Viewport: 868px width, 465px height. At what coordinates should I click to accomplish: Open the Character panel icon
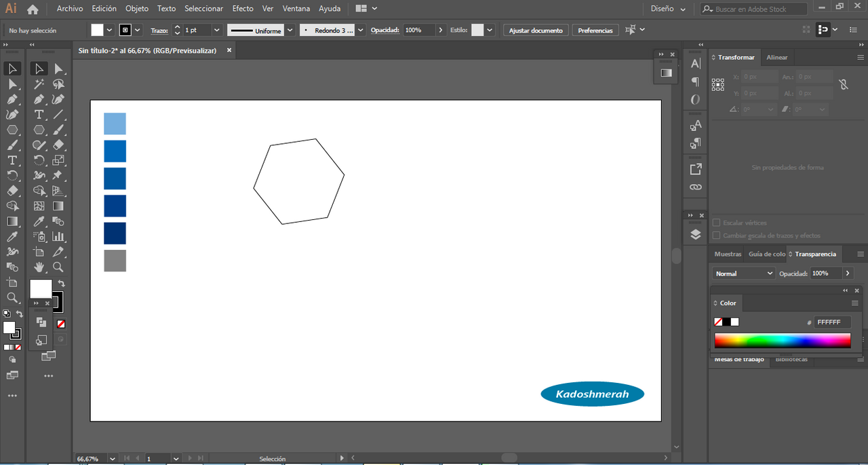point(695,63)
